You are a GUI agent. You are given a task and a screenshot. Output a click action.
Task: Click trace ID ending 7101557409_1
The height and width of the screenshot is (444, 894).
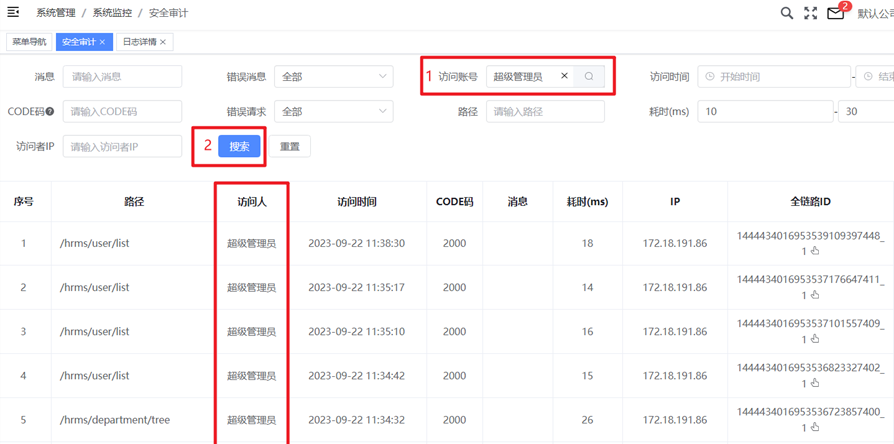point(810,331)
